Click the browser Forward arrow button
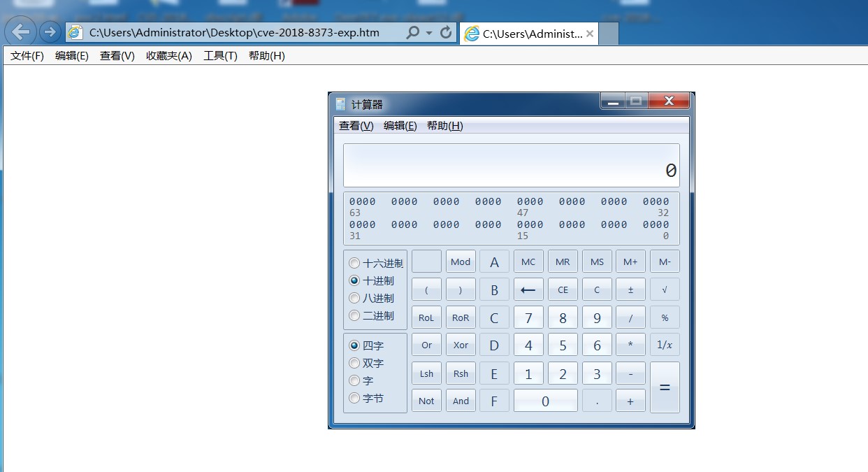The width and height of the screenshot is (868, 472). click(x=50, y=31)
